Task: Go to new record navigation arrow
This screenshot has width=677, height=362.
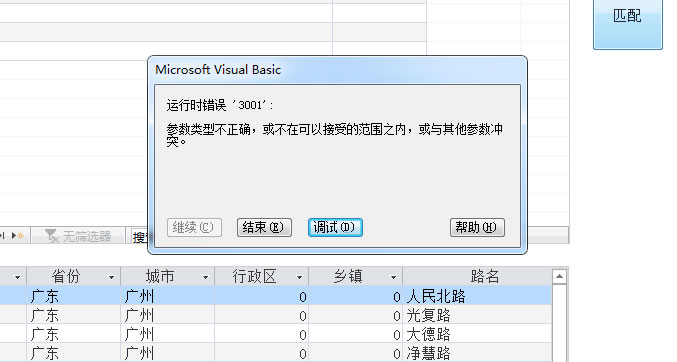Action: pyautogui.click(x=18, y=236)
